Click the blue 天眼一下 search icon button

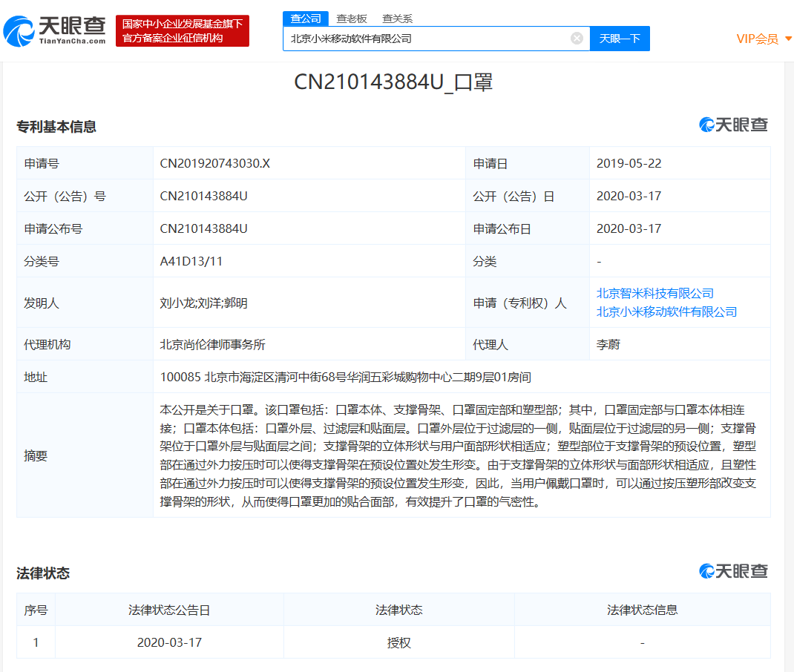coord(620,38)
